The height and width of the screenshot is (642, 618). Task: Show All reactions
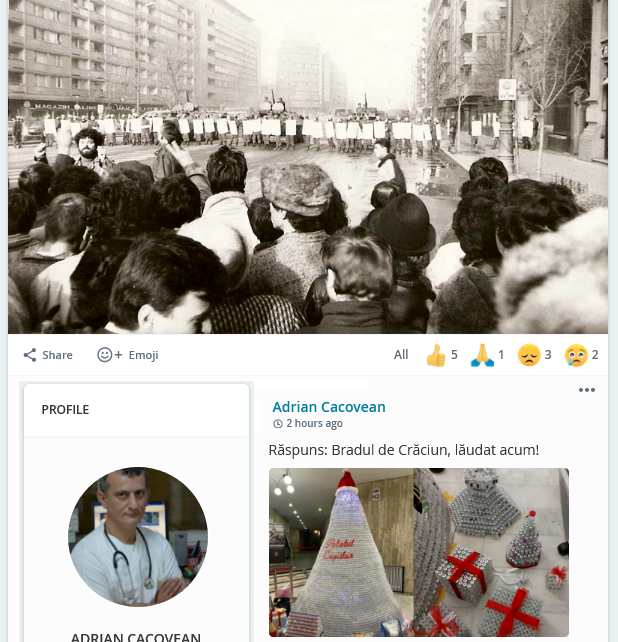(401, 355)
